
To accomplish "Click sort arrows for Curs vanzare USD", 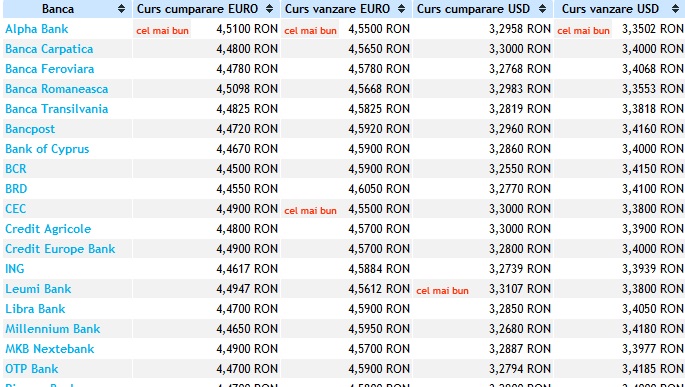I will [x=676, y=9].
